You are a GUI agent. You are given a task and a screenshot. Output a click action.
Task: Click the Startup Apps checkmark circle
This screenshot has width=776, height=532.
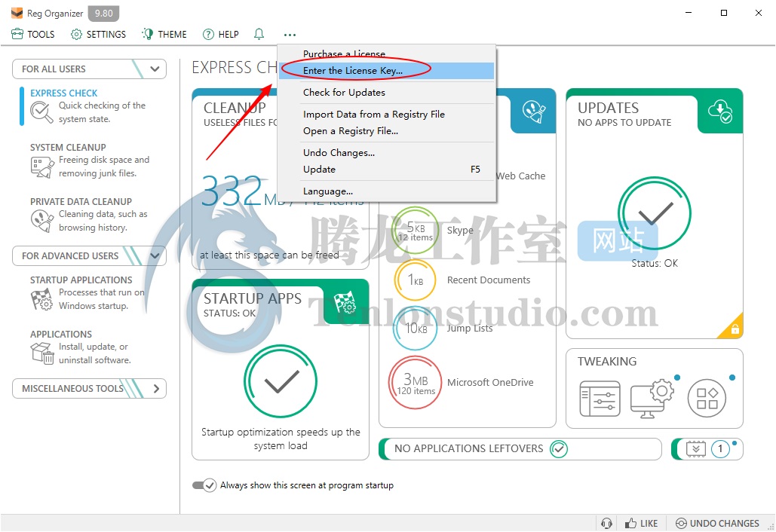(281, 383)
